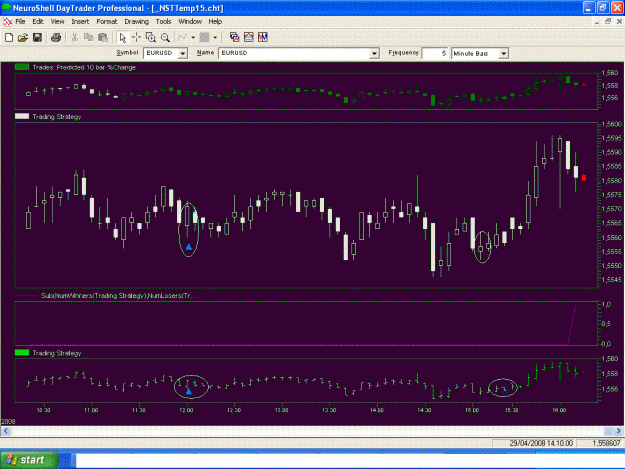Open the trading strategy wizard icon
Screen dimensions: 625x469
[x=249, y=37]
